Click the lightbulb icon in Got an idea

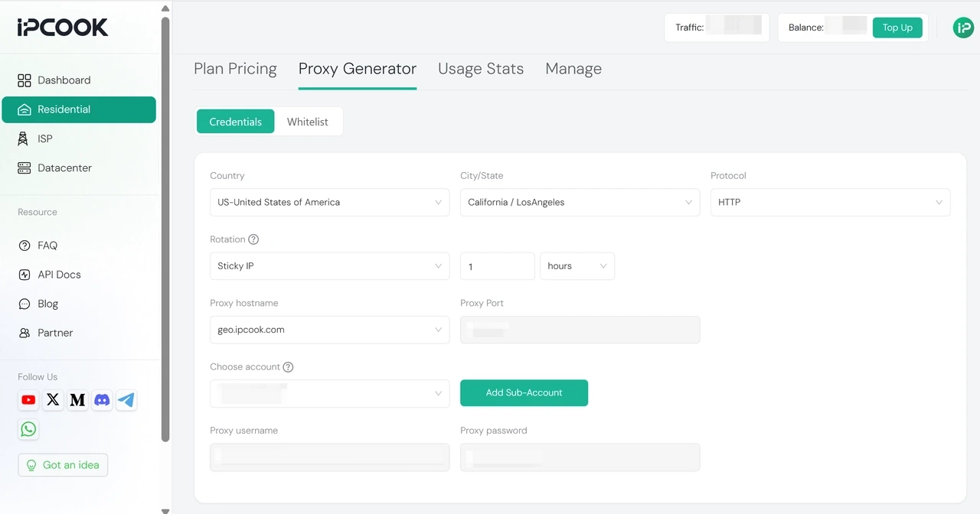pyautogui.click(x=31, y=465)
